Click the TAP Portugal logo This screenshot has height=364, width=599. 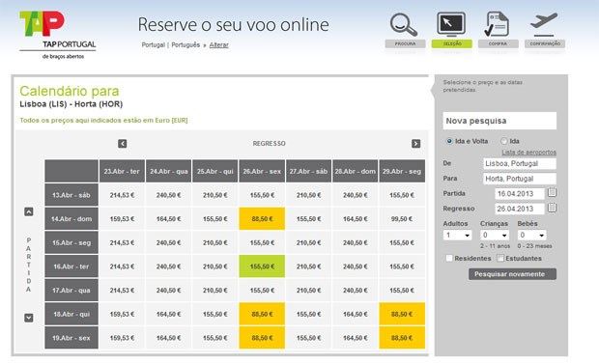pyautogui.click(x=57, y=35)
